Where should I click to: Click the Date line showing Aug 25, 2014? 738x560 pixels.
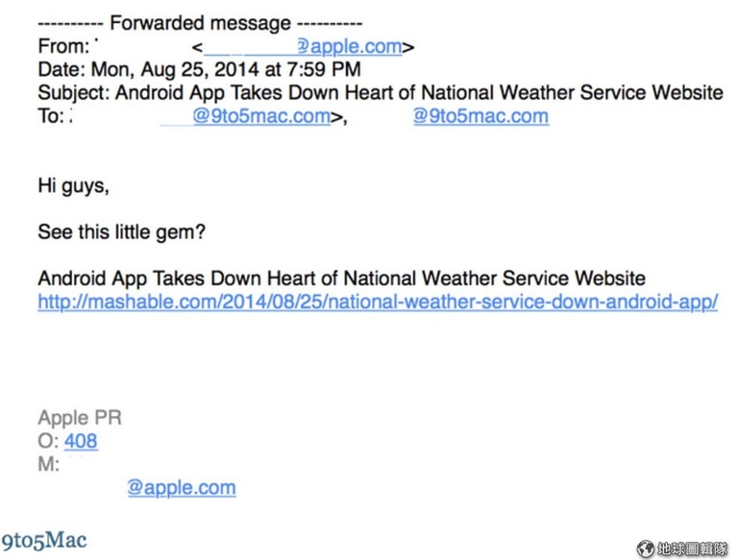[x=199, y=69]
